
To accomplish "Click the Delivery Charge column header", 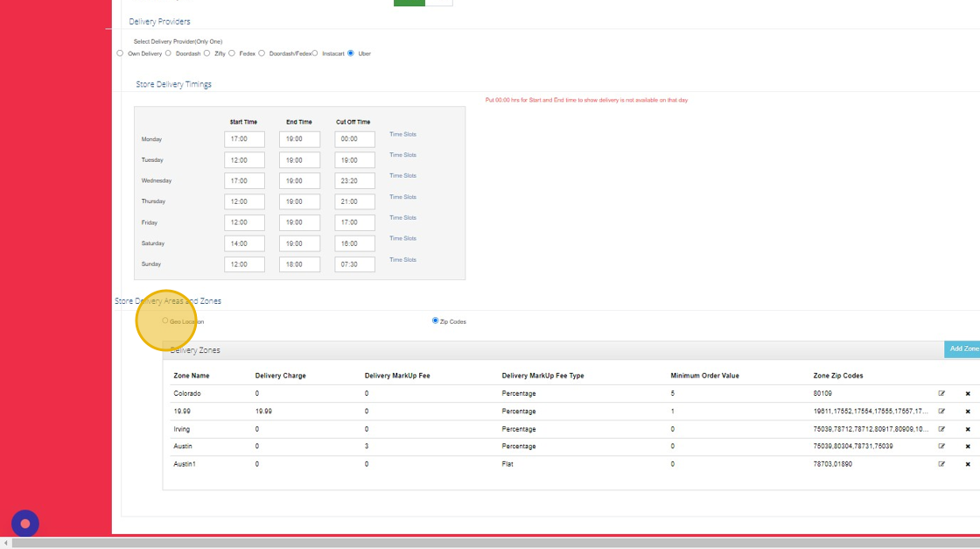I will pos(280,376).
